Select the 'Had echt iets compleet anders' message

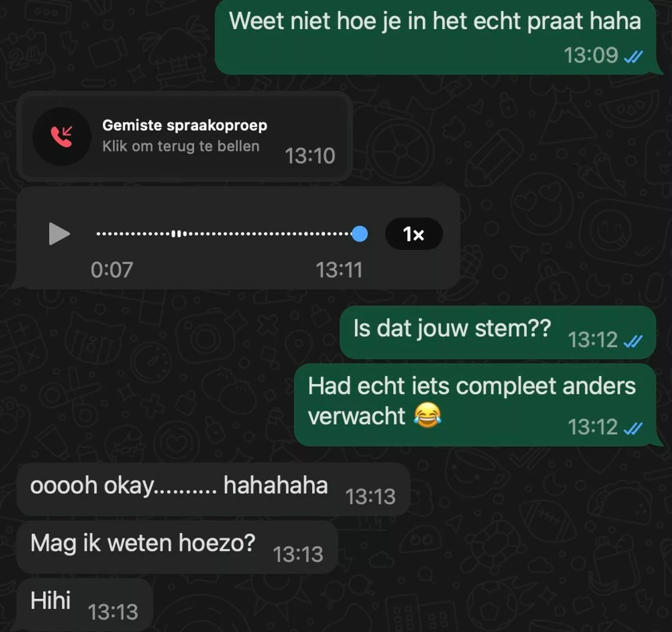[475, 405]
